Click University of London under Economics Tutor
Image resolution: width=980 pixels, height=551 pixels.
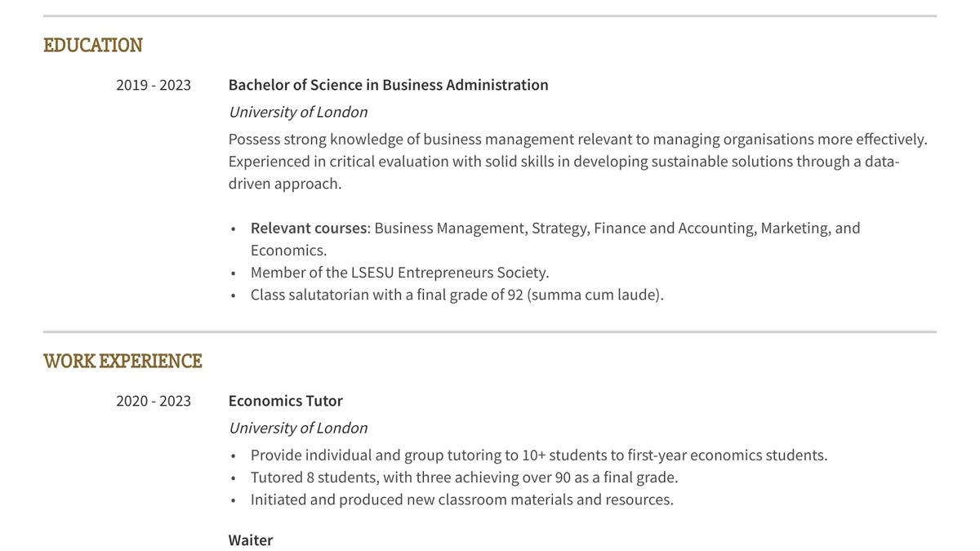(x=298, y=428)
